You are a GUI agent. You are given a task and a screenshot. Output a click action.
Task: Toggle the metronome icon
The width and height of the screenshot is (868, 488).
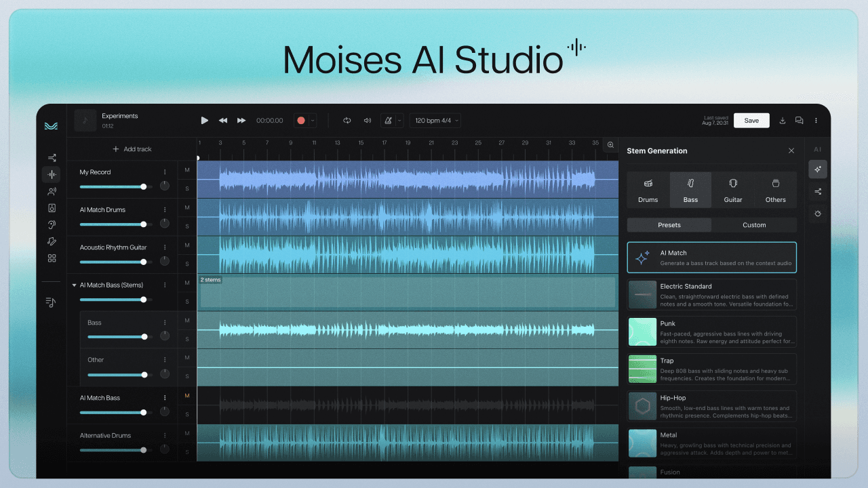tap(389, 121)
